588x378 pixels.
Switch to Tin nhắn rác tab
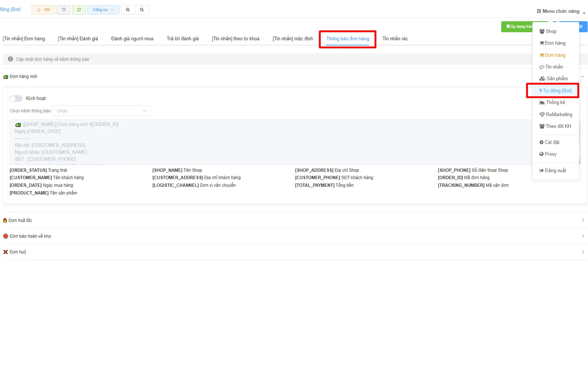click(395, 39)
